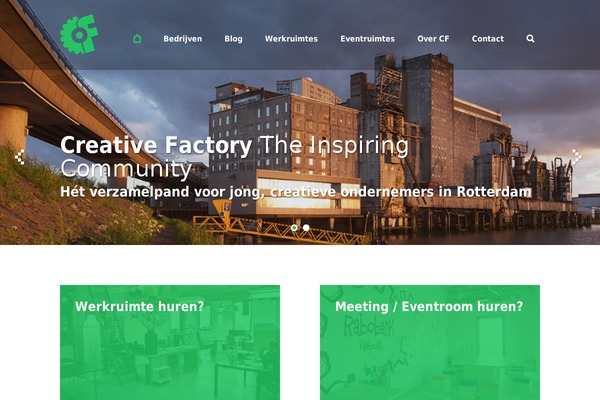Go to the home icon in navigation
The height and width of the screenshot is (400, 600).
click(x=137, y=39)
